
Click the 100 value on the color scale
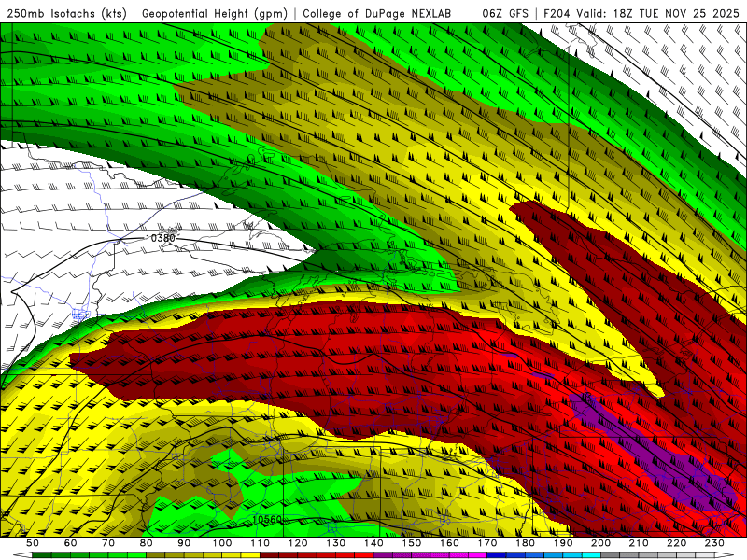point(222,543)
